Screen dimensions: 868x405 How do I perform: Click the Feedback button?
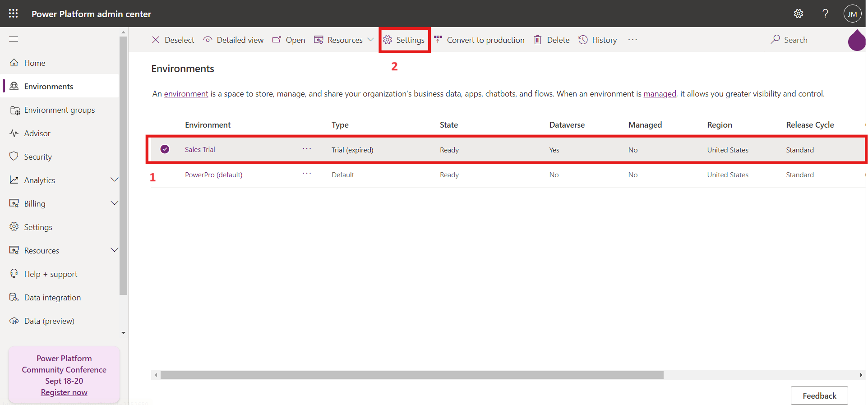coord(819,396)
